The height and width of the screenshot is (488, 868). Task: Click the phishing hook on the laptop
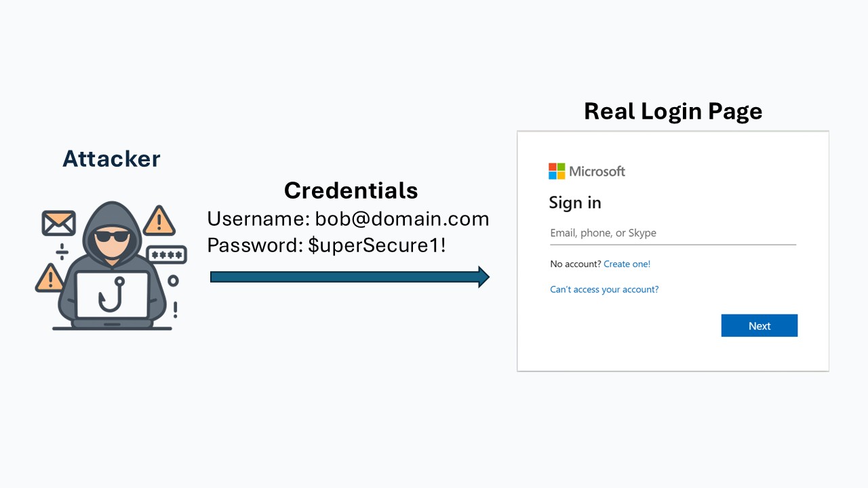[x=111, y=296]
